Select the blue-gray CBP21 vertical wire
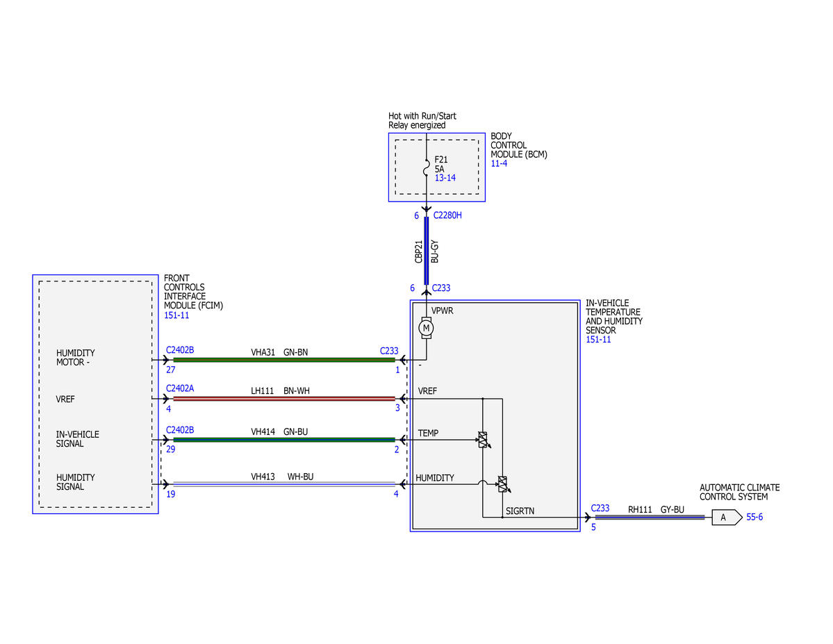The height and width of the screenshot is (644, 833). (x=426, y=251)
